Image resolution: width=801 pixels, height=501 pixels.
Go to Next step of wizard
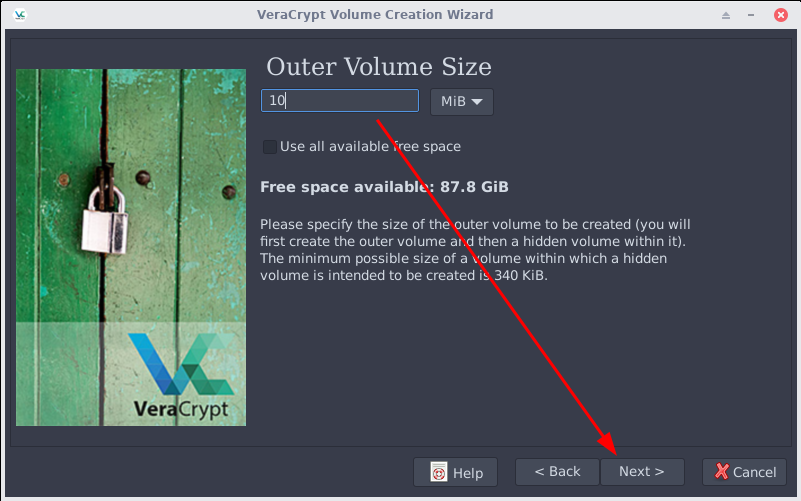pyautogui.click(x=642, y=471)
